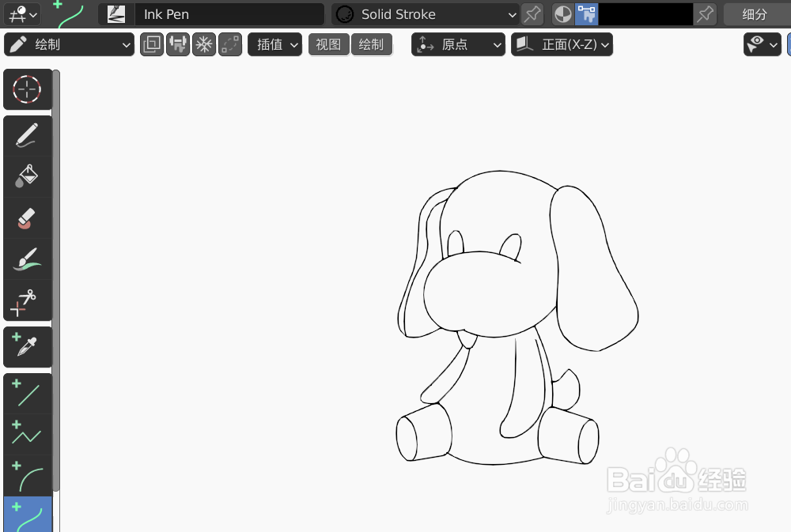Select the Eraser tool
This screenshot has height=532, width=791.
26,217
